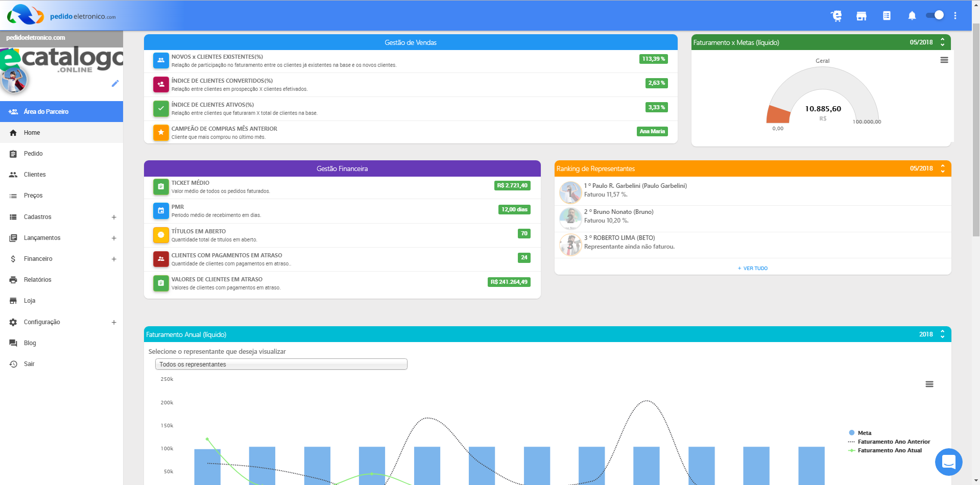Click the Novos x Clientes Existentes icon
Viewport: 980px width, 485px height.
[161, 60]
